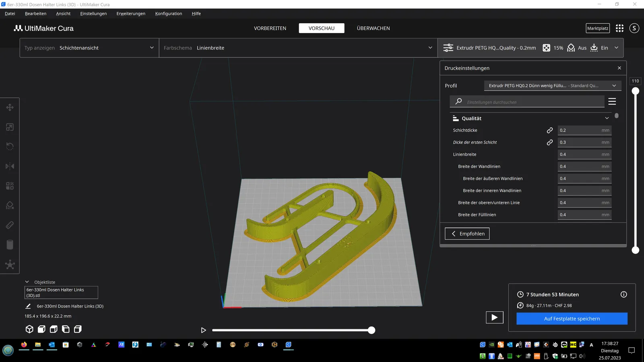Select the Mirror tool icon

click(10, 166)
